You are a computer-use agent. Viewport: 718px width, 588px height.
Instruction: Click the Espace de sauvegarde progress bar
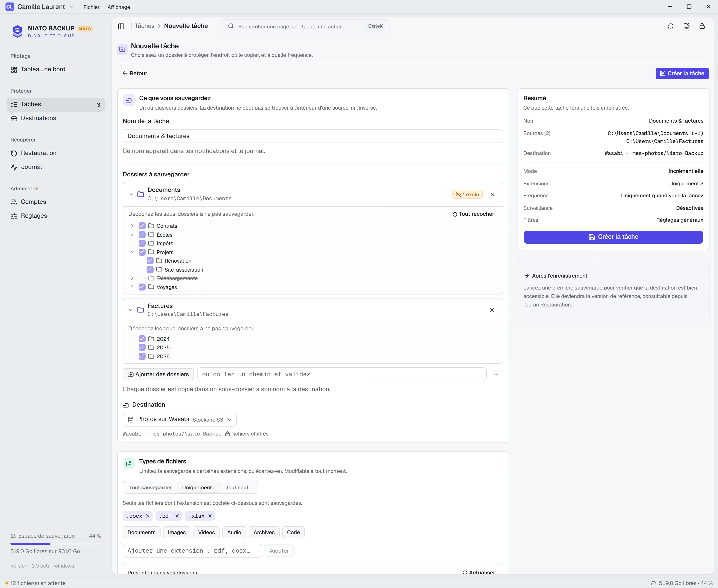(x=56, y=544)
